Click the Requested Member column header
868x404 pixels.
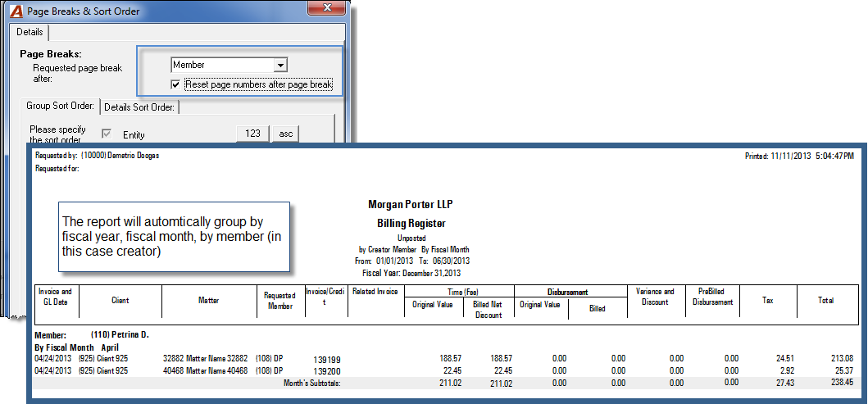pos(280,301)
